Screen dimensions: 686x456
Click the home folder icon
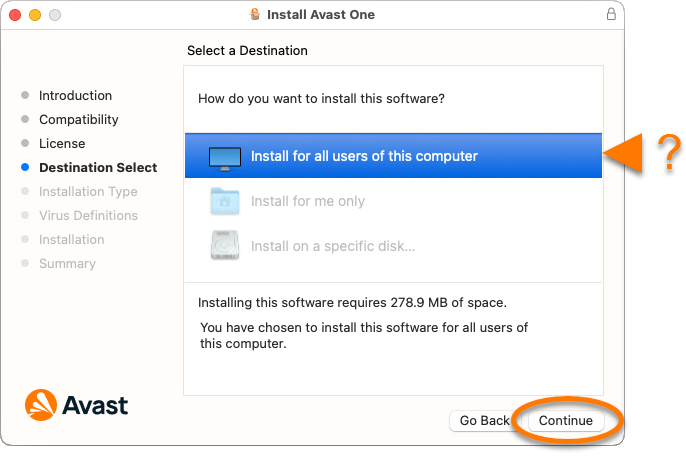coord(225,201)
